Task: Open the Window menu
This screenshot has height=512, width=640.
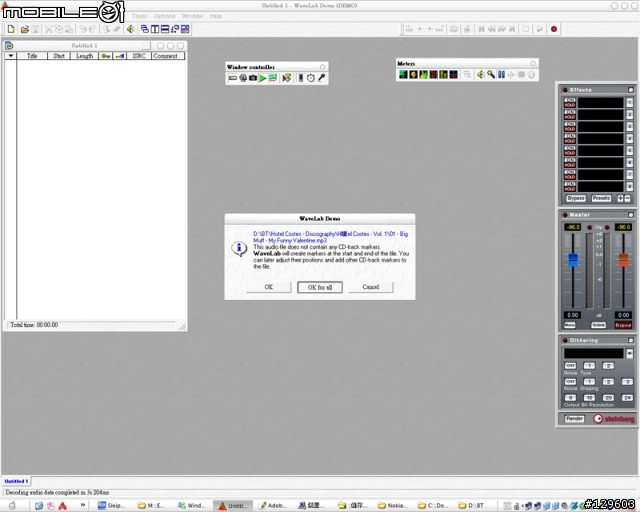Action: click(192, 16)
